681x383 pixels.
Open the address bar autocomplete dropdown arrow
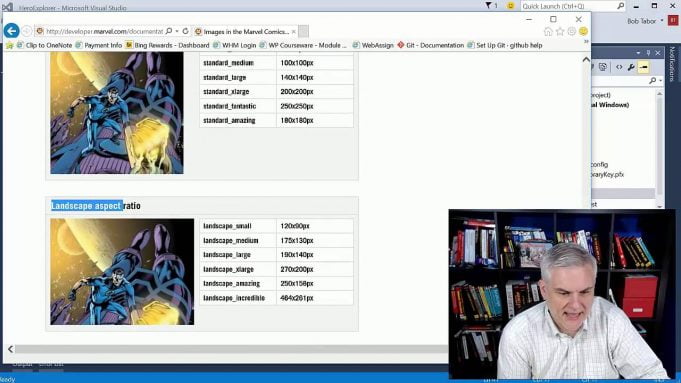point(177,31)
